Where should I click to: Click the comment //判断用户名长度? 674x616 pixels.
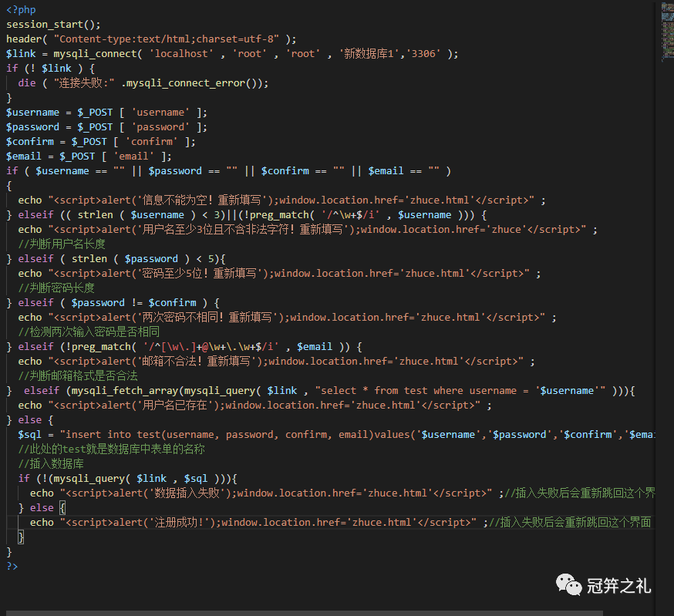click(x=62, y=244)
